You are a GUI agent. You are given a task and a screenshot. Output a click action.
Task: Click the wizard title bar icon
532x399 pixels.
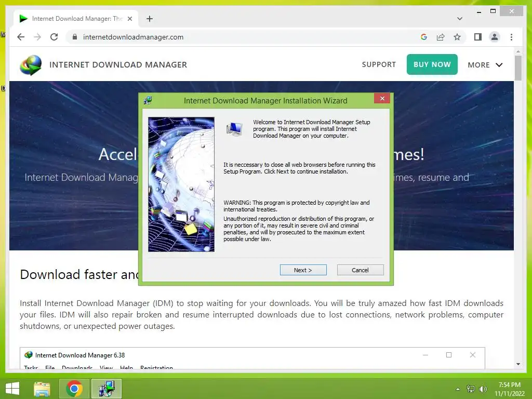coord(148,100)
